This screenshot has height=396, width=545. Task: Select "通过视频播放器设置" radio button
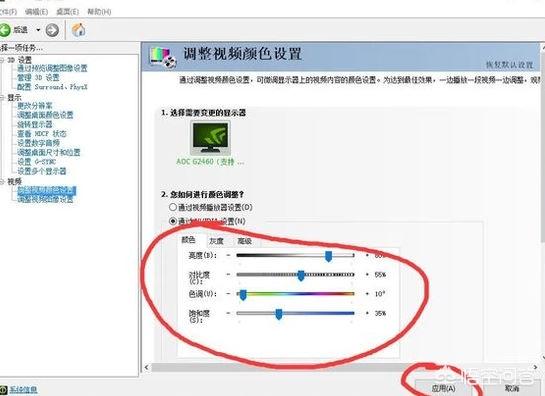click(x=173, y=207)
